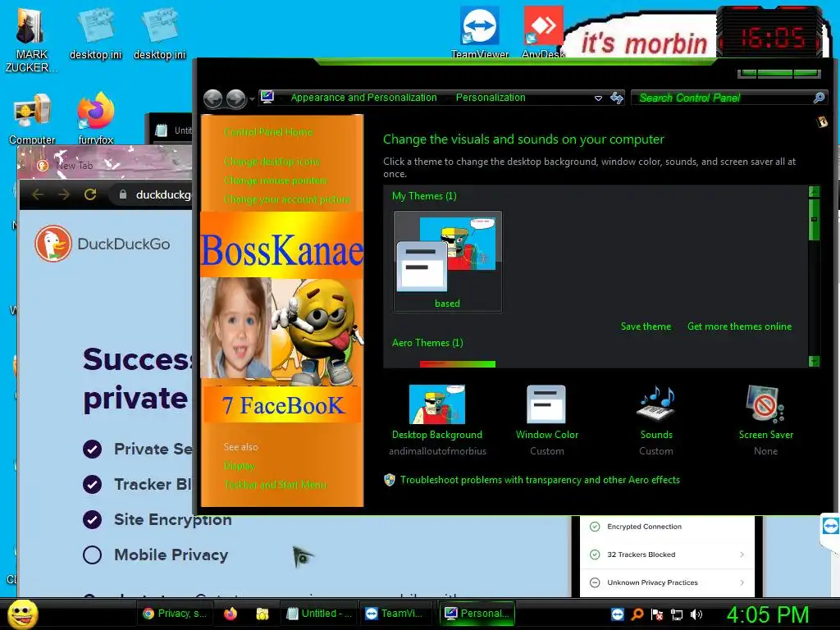Image resolution: width=840 pixels, height=630 pixels.
Task: Click the network tray icon
Action: [x=677, y=614]
